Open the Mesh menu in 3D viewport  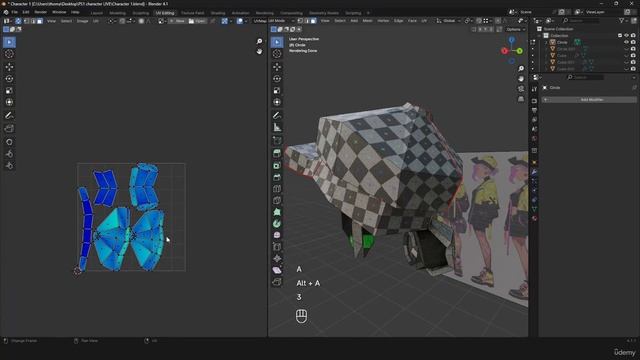point(367,21)
